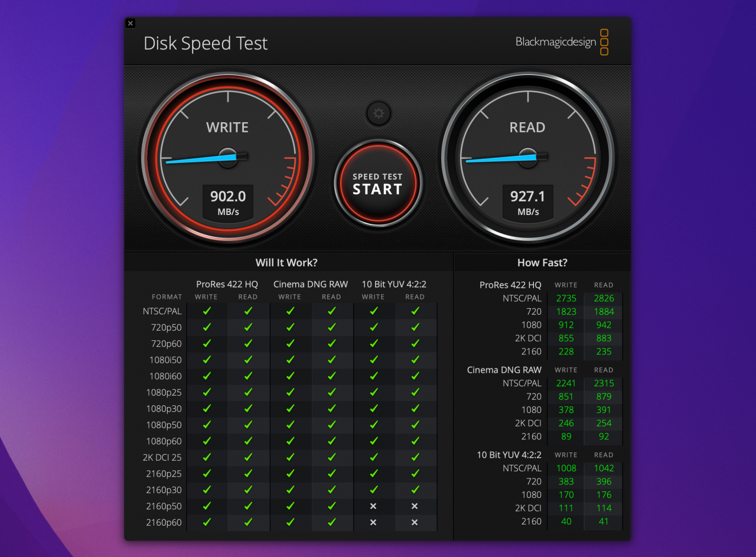
Task: Click the WRITE gauge dial
Action: coord(227,158)
